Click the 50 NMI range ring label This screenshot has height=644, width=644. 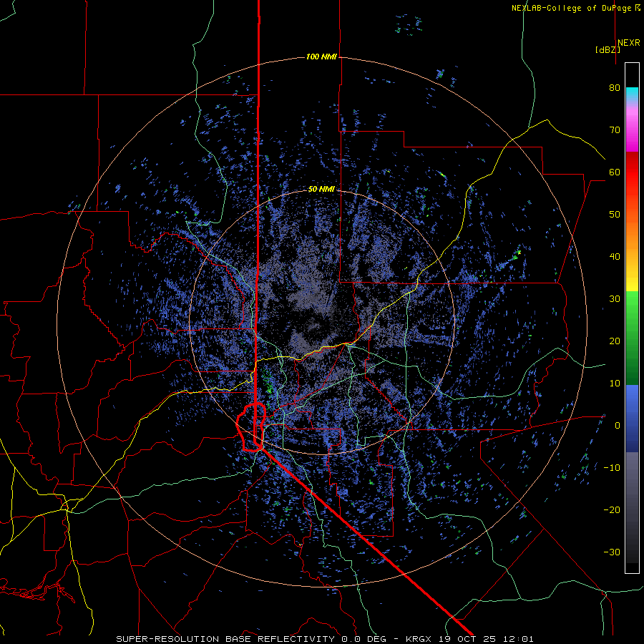321,189
